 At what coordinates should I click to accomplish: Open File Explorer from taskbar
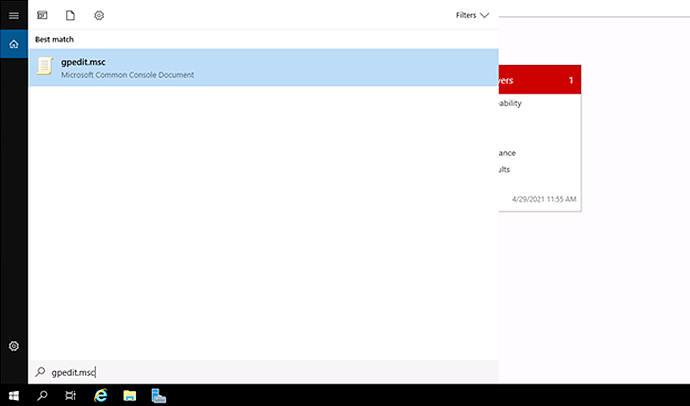click(129, 395)
